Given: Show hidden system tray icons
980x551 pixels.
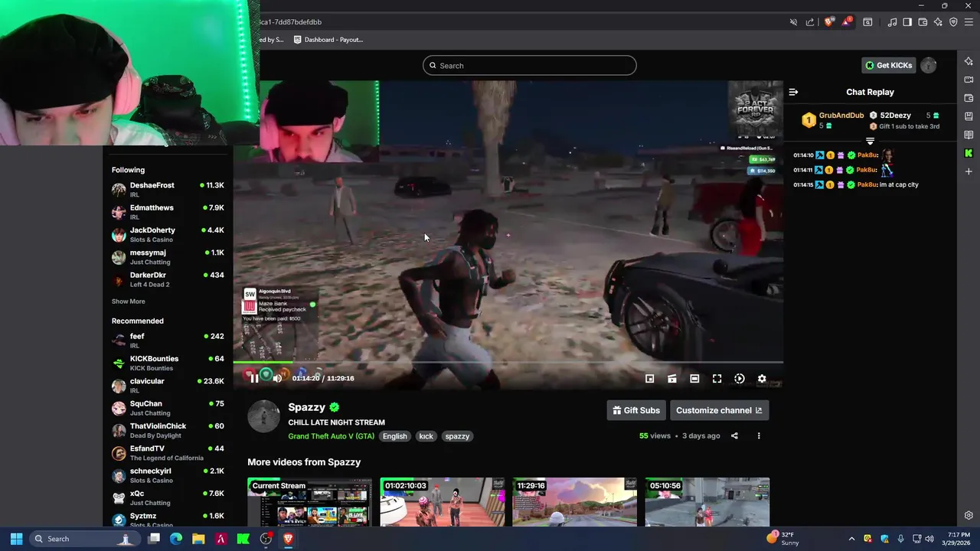Looking at the screenshot, I should coord(851,539).
